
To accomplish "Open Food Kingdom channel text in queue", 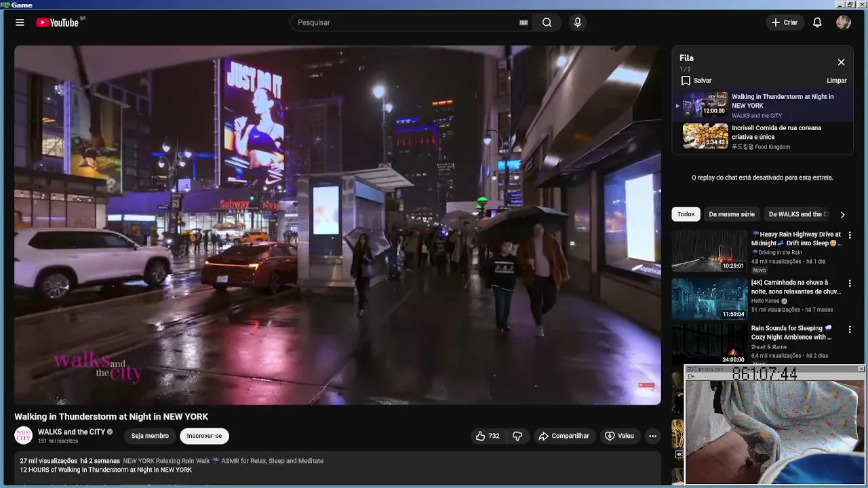I will click(761, 147).
